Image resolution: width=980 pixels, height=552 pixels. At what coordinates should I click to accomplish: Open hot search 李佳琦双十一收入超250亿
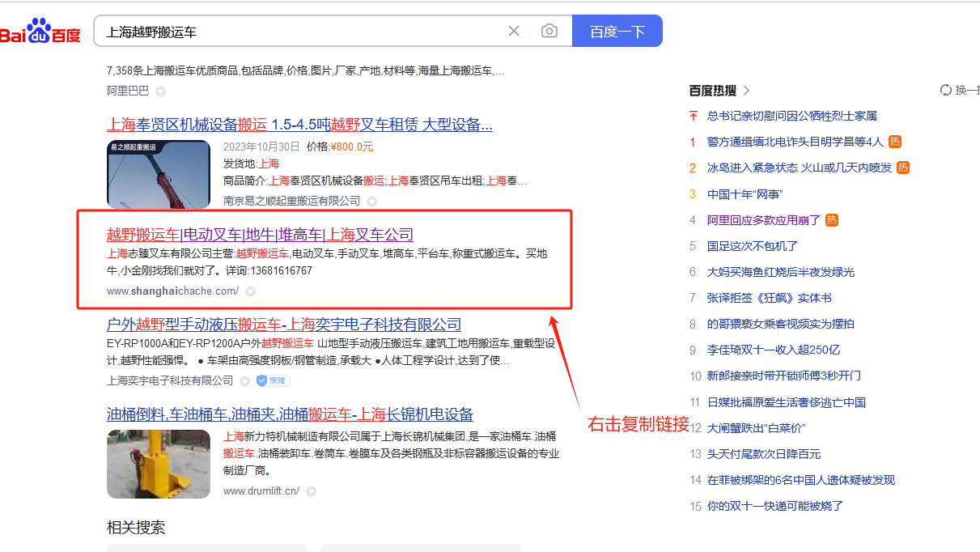(x=774, y=350)
